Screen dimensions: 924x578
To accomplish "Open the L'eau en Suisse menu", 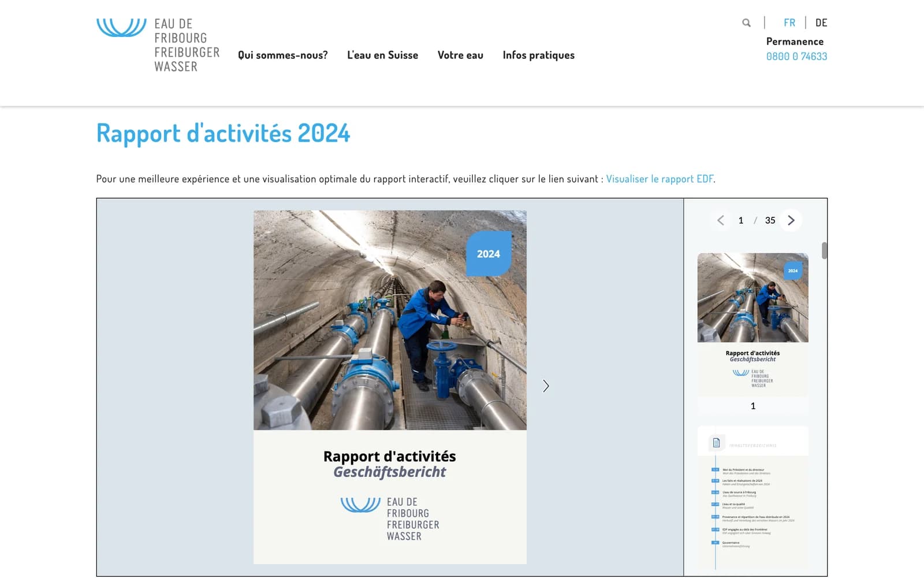I will tap(382, 55).
